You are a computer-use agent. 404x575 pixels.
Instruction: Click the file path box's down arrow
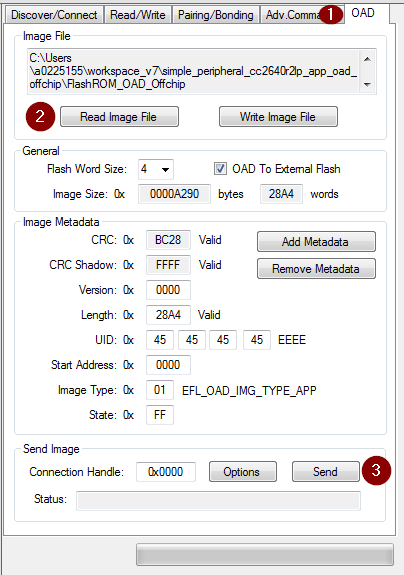pyautogui.click(x=367, y=84)
